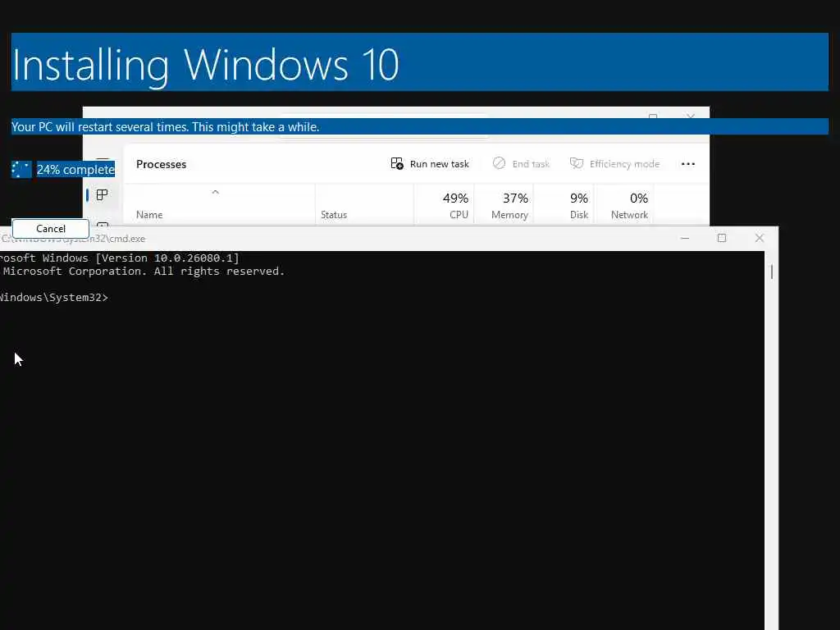Viewport: 840px width, 630px height.
Task: Maximize the cmd.exe window
Action: pos(722,238)
